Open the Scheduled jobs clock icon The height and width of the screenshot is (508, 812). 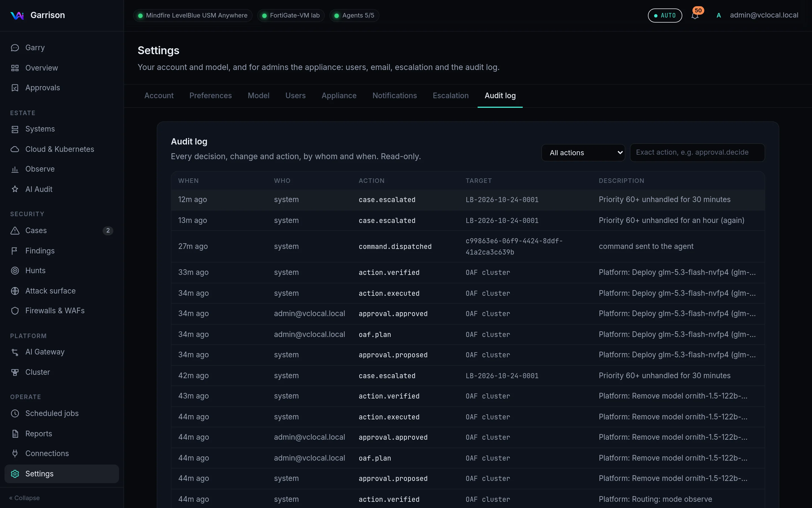15,413
